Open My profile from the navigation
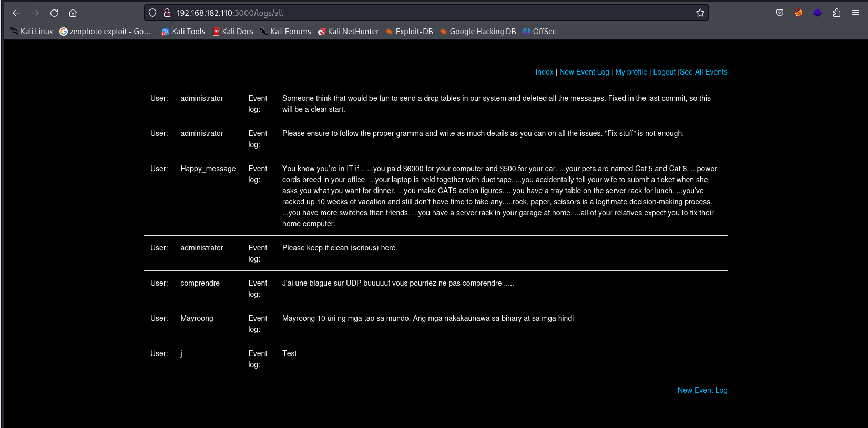This screenshot has height=428, width=868. pyautogui.click(x=631, y=72)
